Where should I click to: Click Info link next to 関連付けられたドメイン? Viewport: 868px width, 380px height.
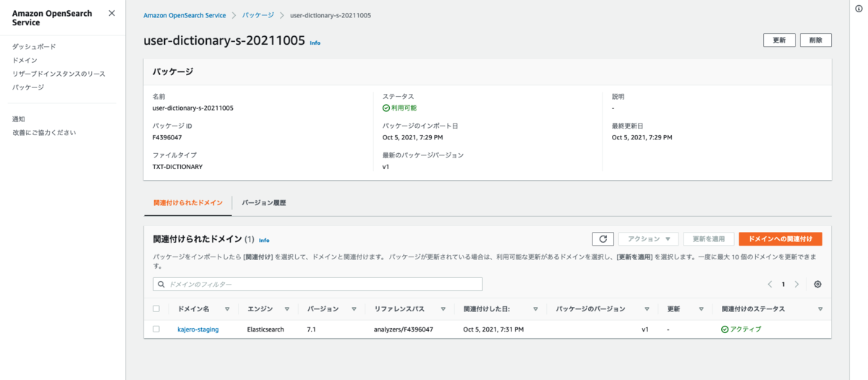point(264,240)
